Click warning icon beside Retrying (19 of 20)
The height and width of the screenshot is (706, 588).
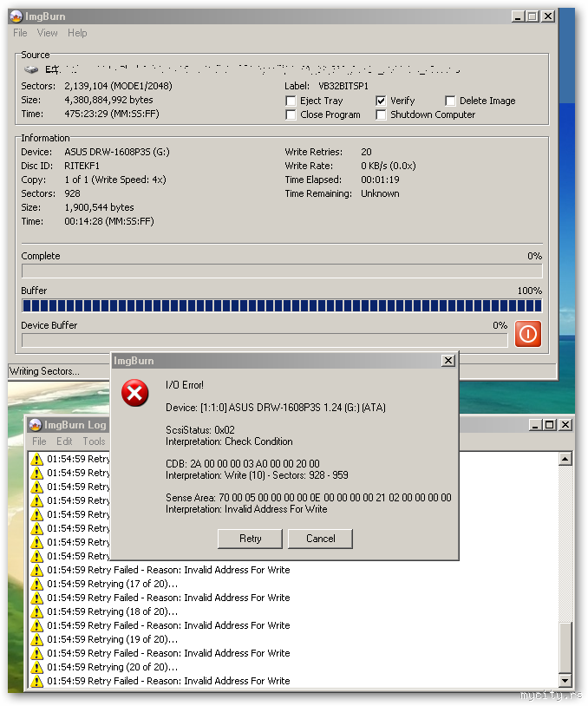coord(36,639)
